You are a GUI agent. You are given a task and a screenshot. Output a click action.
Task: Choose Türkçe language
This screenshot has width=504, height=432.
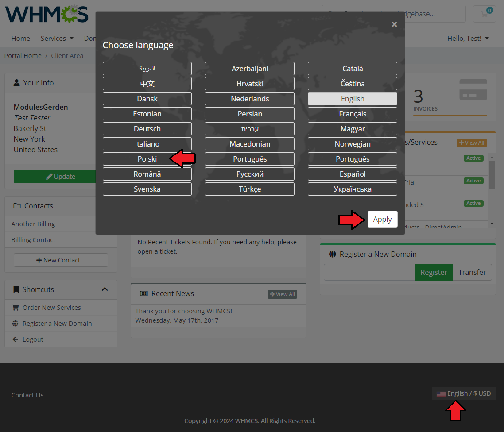[250, 189]
